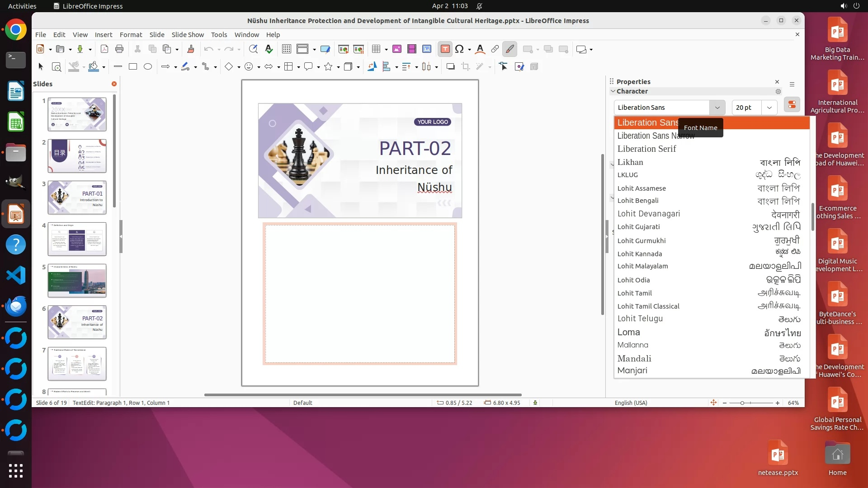This screenshot has width=868, height=488.
Task: Choose Lohit Devanagari from the font list
Action: 649,214
